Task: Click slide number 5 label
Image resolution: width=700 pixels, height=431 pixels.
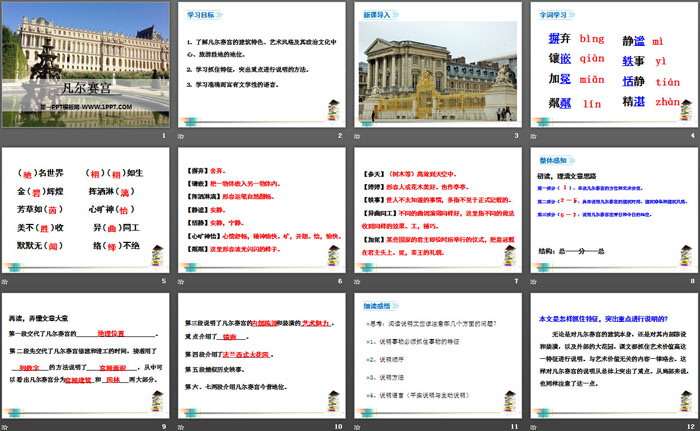Action: point(164,281)
